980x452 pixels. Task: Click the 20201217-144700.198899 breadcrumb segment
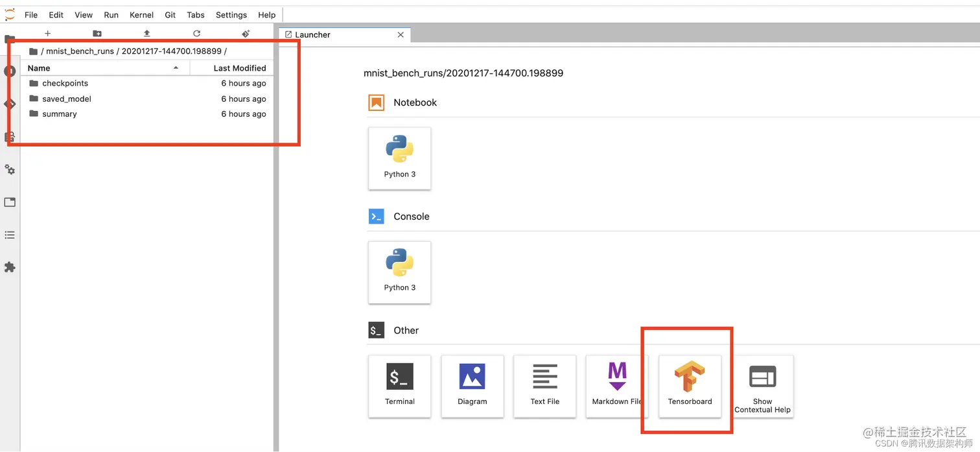click(x=172, y=51)
